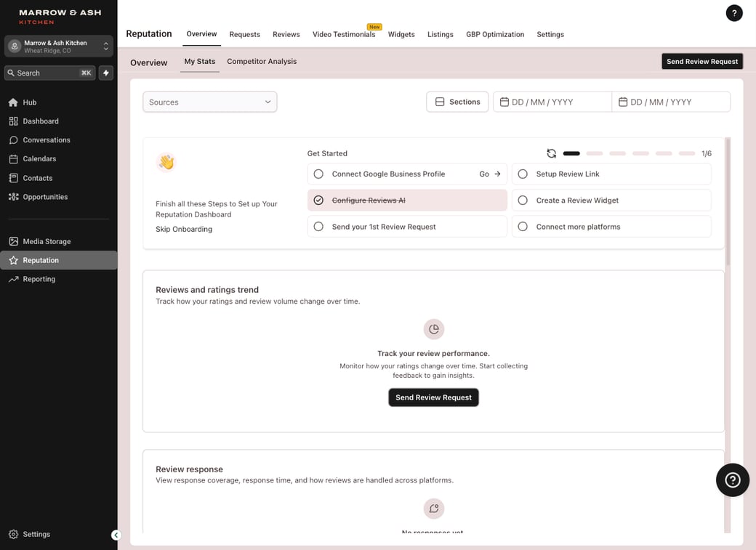Open the GBP Optimization tab
The height and width of the screenshot is (550, 756).
pyautogui.click(x=495, y=34)
